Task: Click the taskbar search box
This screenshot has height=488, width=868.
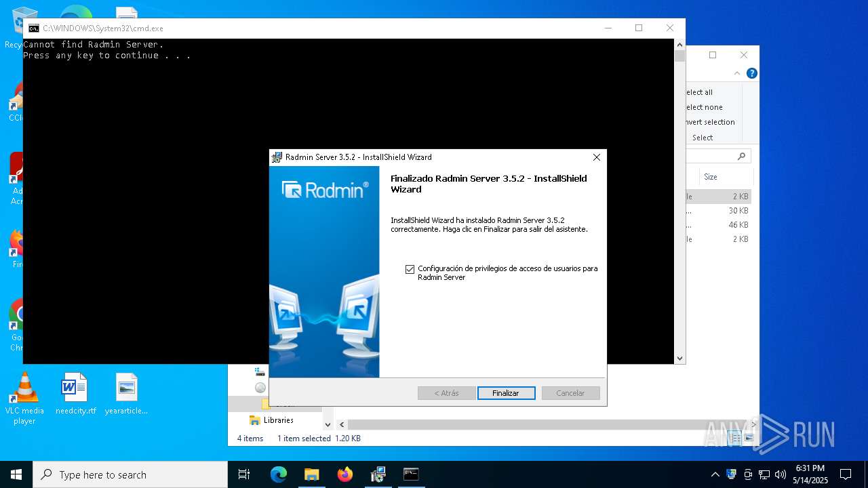Action: [x=130, y=474]
